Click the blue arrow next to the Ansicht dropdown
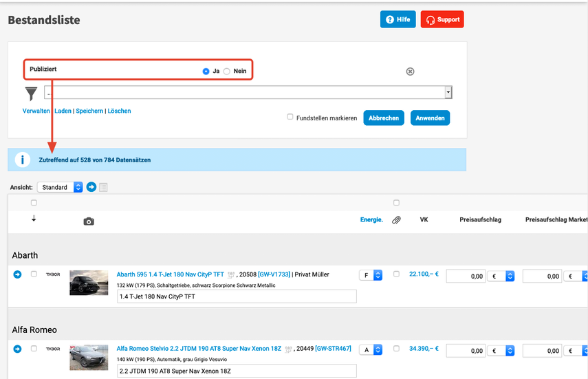This screenshot has height=379, width=588. click(x=91, y=187)
